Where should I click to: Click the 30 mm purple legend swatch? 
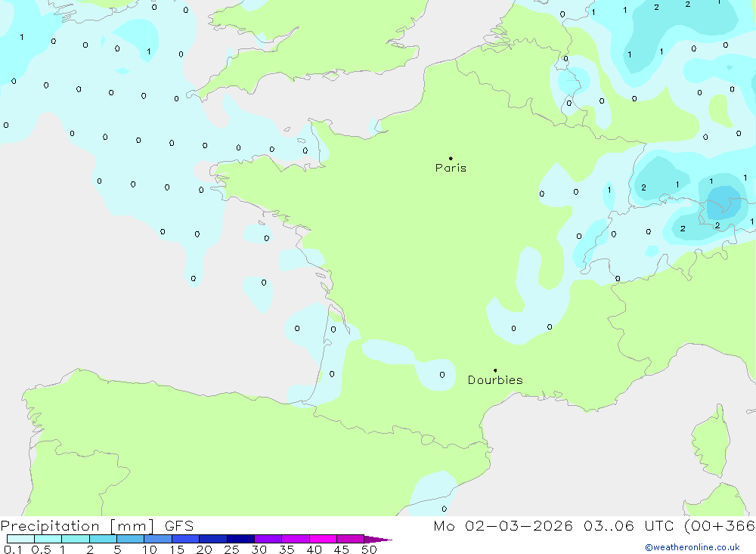[268, 539]
